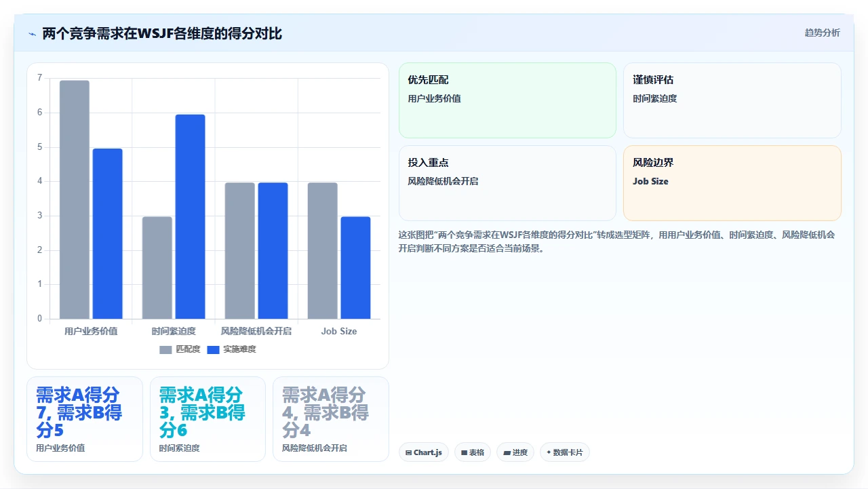Screen dimensions: 868x489
Task: Click the 数据卡片 tag
Action: 565,452
